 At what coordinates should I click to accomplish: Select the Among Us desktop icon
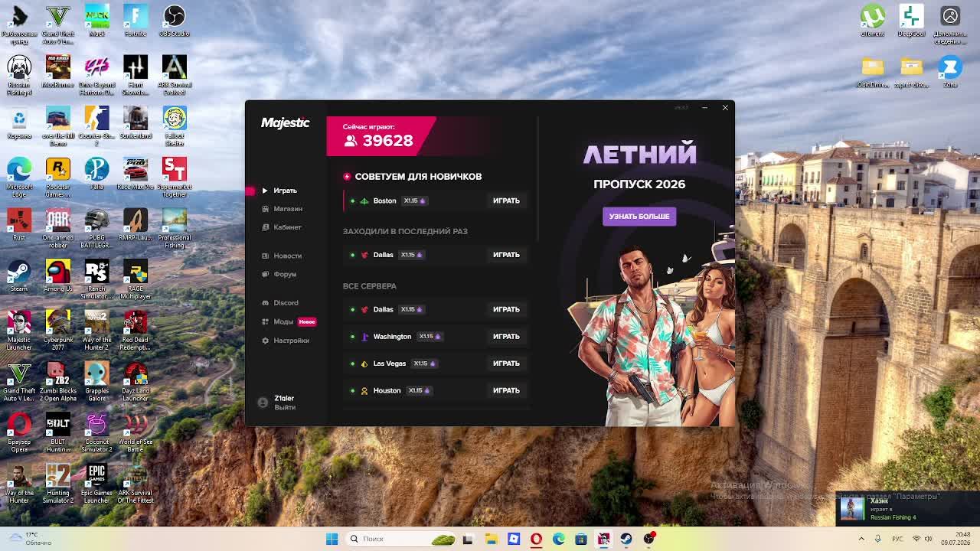[x=57, y=276]
